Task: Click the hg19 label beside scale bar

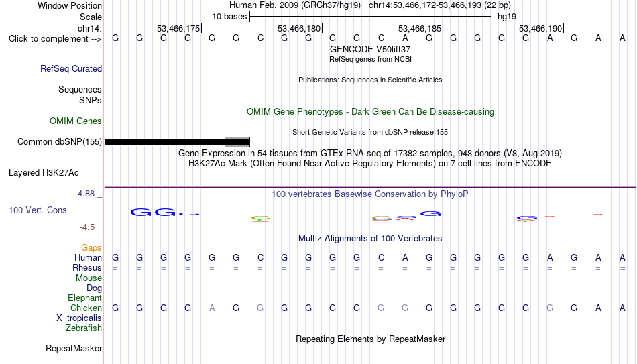Action: pos(507,17)
